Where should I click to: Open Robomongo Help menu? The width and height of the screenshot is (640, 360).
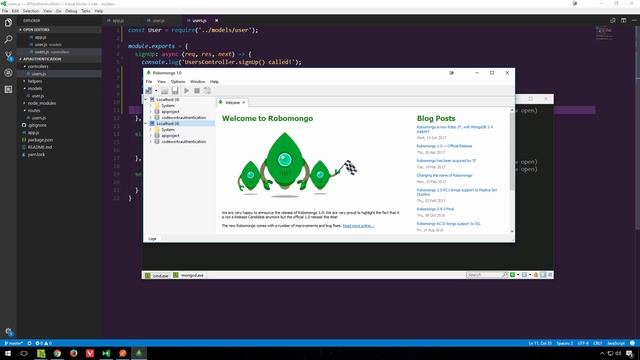214,82
